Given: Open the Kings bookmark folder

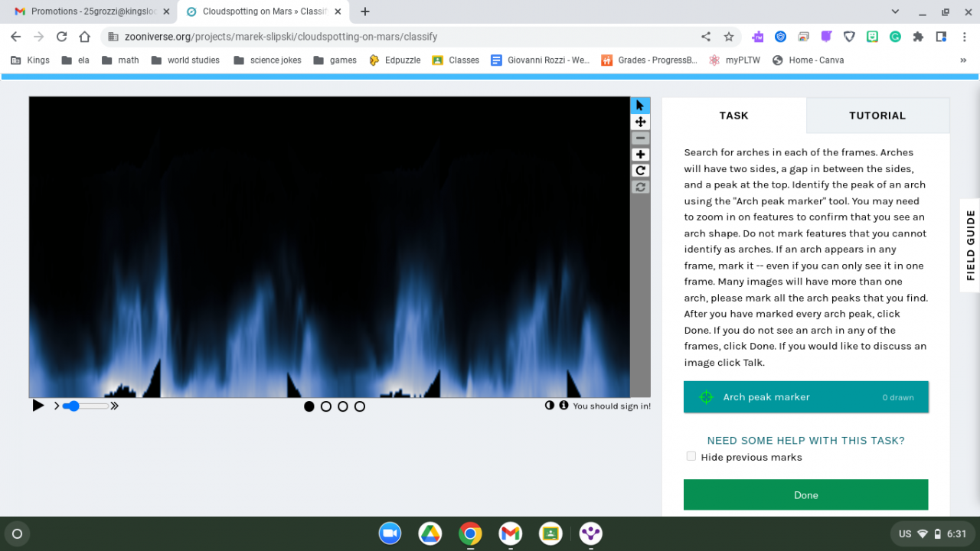Looking at the screenshot, I should [31, 60].
